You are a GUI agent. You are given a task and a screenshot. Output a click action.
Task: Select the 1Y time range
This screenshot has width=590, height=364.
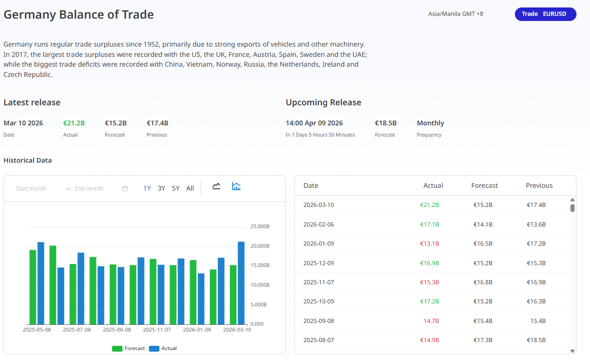tap(147, 189)
